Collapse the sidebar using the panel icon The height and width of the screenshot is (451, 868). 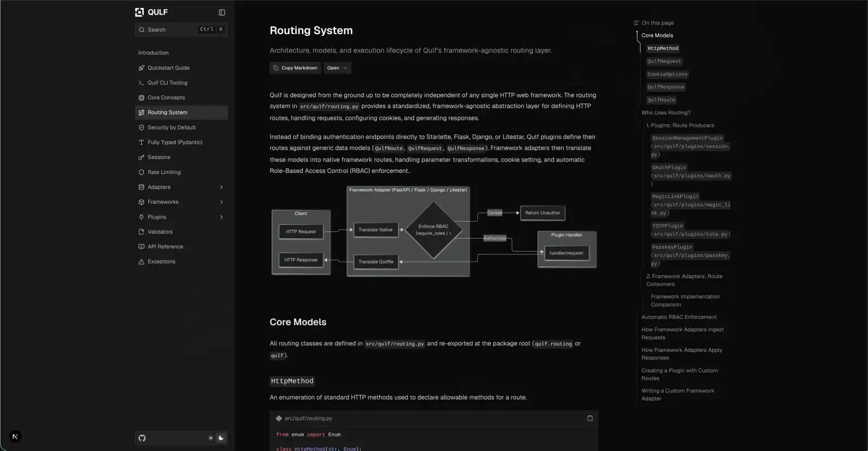click(x=222, y=12)
